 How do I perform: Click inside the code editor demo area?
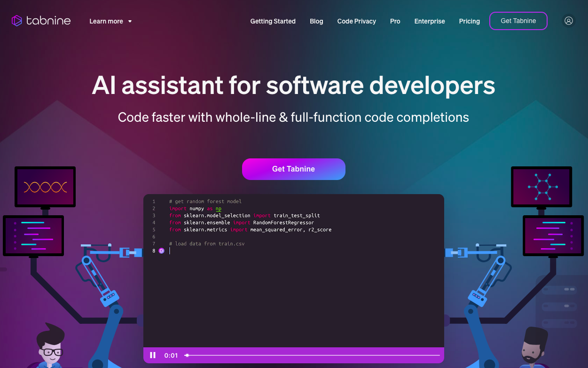(x=294, y=291)
